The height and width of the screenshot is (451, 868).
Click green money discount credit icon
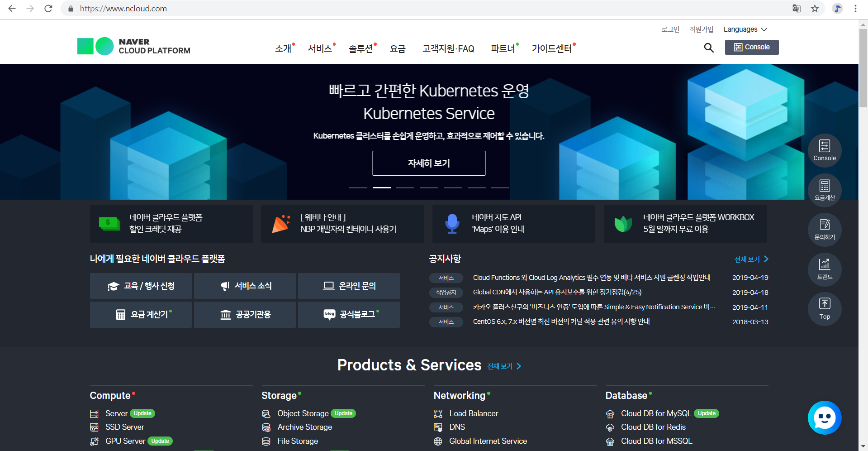pos(109,224)
